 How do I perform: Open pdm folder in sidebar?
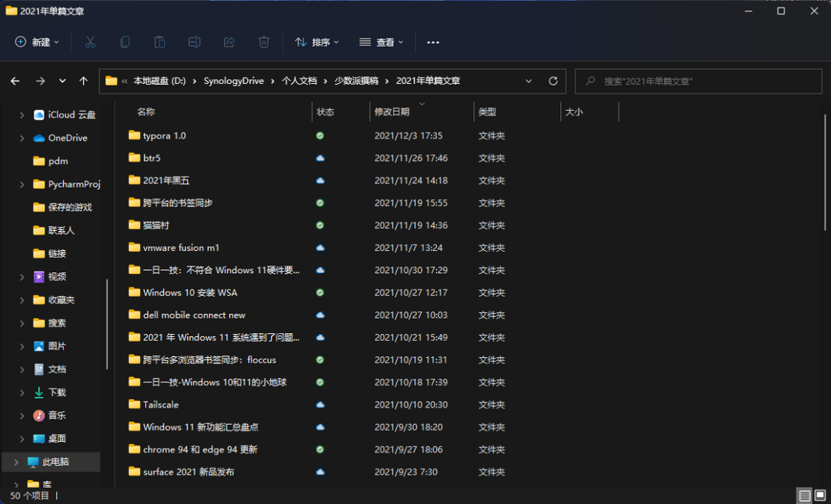[51, 161]
